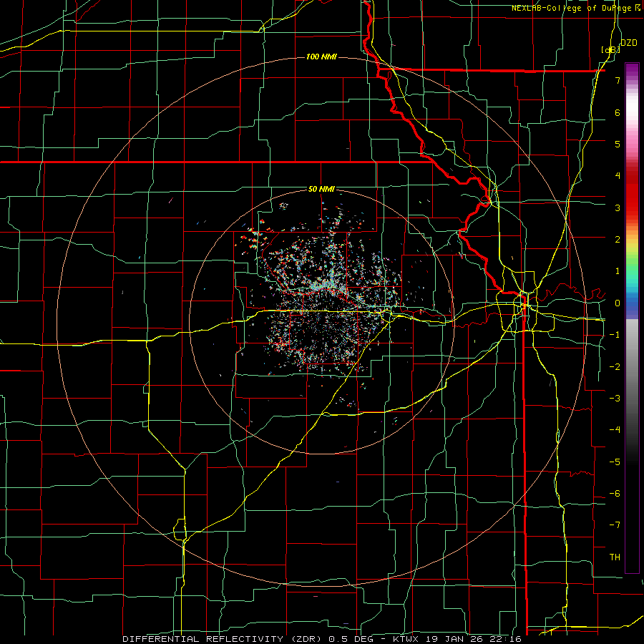644x644 pixels.
Task: Click the 50 NMI range ring label
Action: pyautogui.click(x=321, y=189)
